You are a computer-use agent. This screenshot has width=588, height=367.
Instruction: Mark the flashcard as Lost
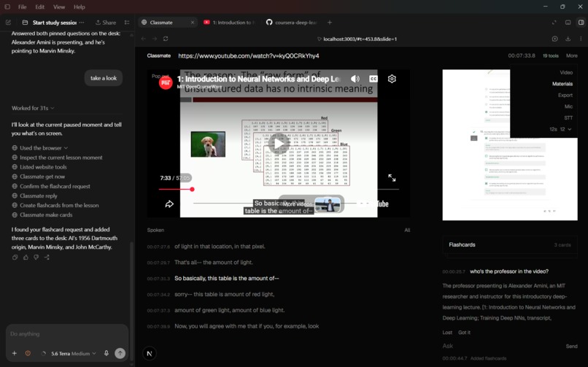pos(447,333)
